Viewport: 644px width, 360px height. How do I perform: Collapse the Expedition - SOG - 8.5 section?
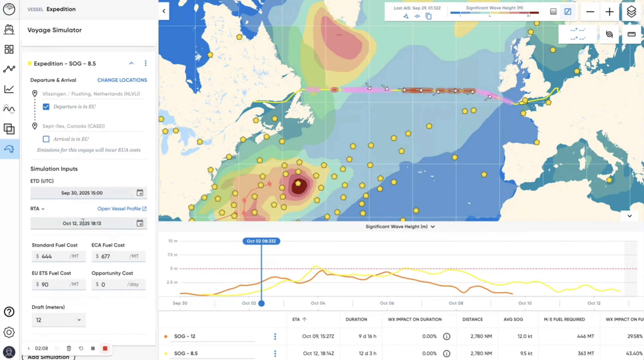coord(131,63)
